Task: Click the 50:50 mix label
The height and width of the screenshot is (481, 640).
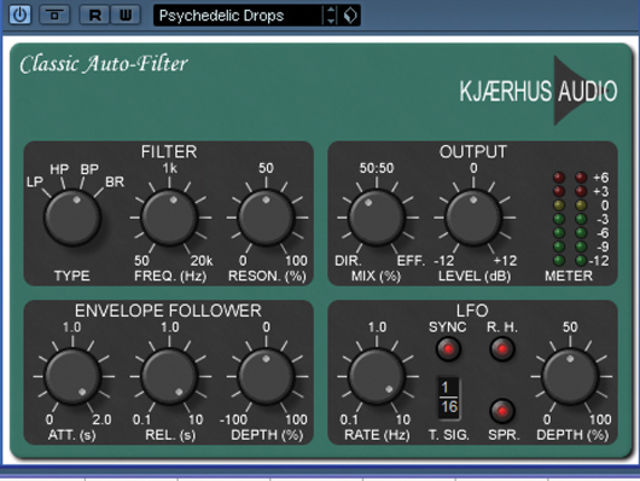Action: point(376,168)
